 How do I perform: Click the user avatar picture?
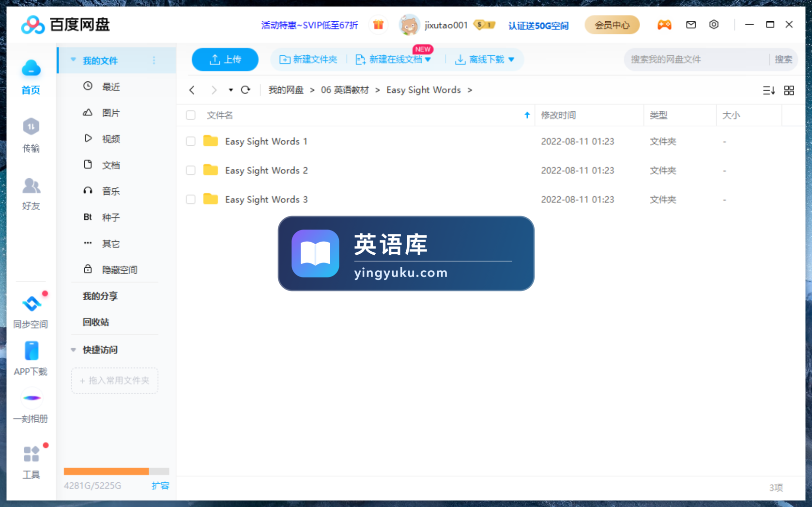(409, 25)
